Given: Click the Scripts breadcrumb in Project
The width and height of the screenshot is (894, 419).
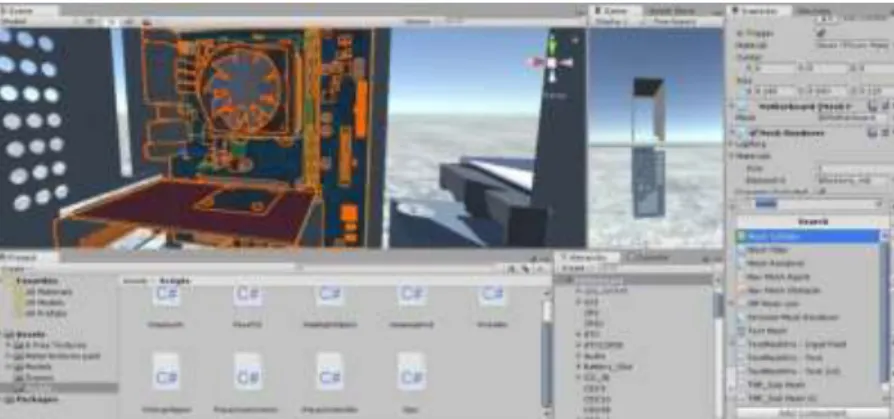Looking at the screenshot, I should (x=174, y=280).
